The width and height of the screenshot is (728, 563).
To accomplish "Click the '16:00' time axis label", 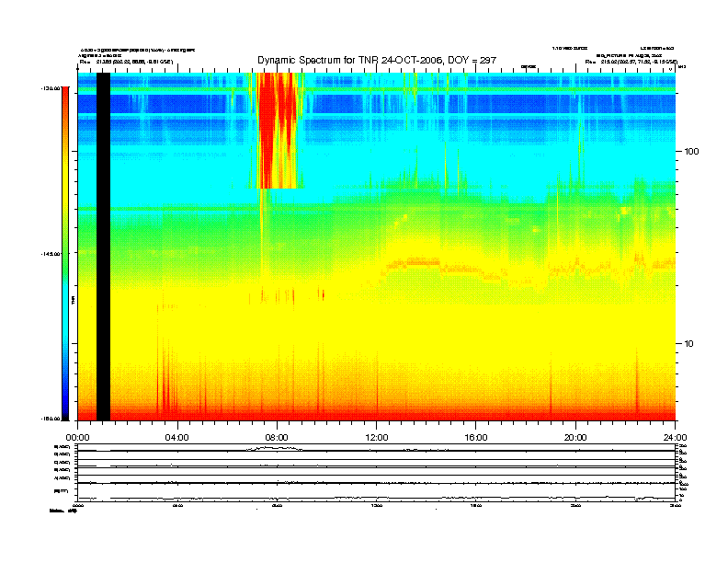I will pos(476,438).
